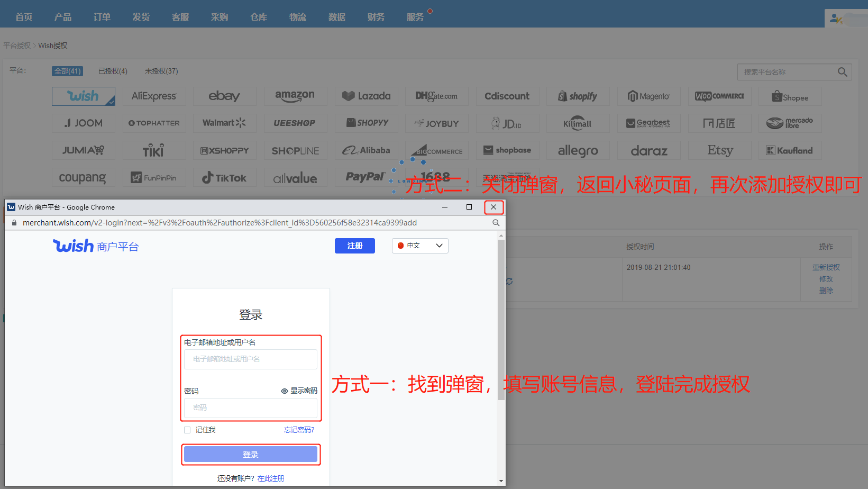This screenshot has width=868, height=489.
Task: Open the 产品 top menu
Action: tap(63, 17)
